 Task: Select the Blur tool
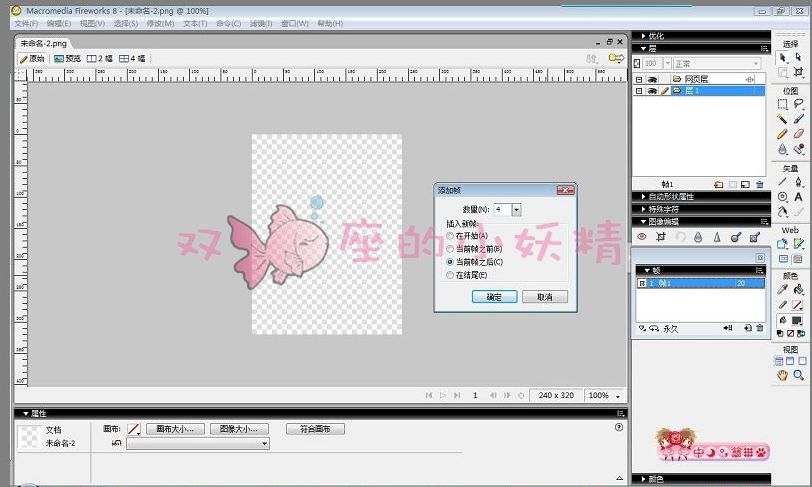tap(782, 150)
